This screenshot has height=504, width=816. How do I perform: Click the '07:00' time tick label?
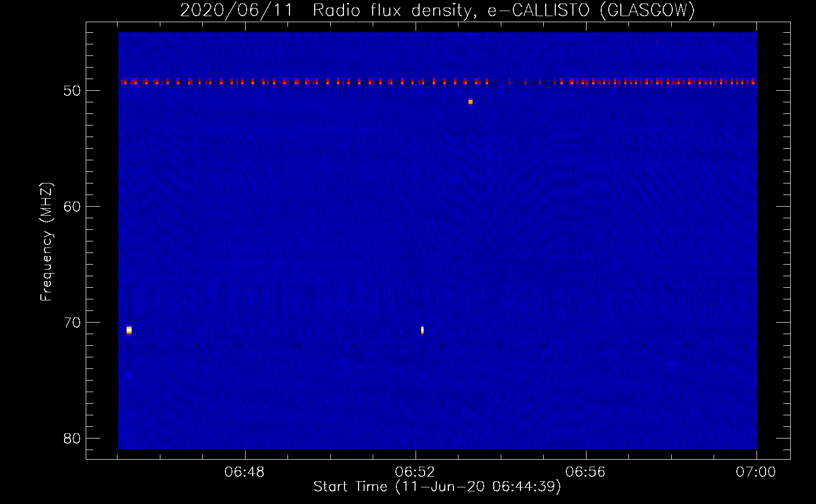755,472
